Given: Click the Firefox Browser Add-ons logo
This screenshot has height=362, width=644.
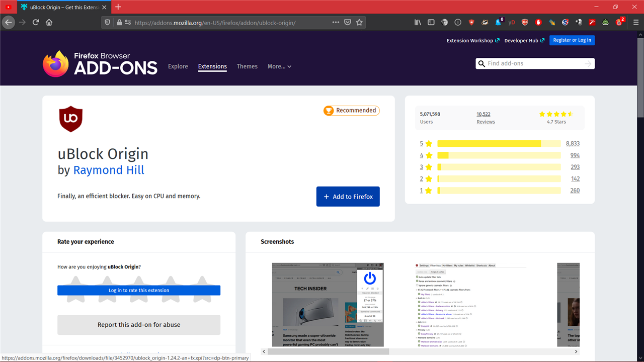Looking at the screenshot, I should tap(100, 64).
